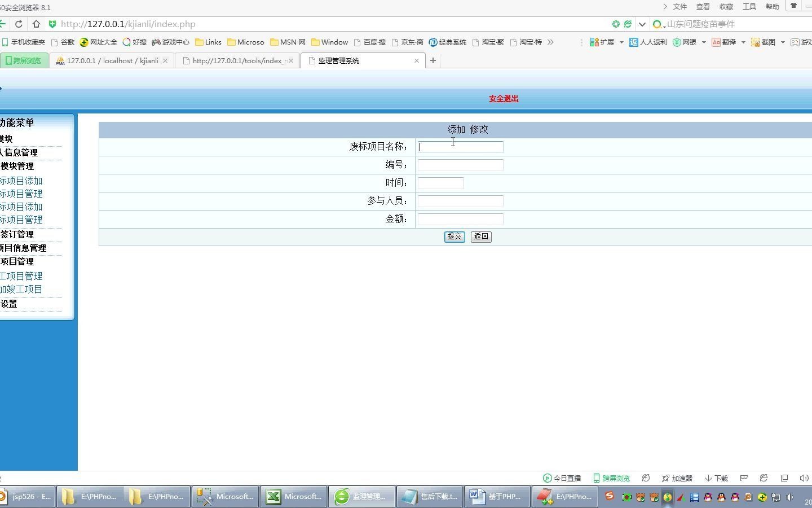Expand the 设置 menu section
This screenshot has height=508, width=812.
(x=8, y=304)
